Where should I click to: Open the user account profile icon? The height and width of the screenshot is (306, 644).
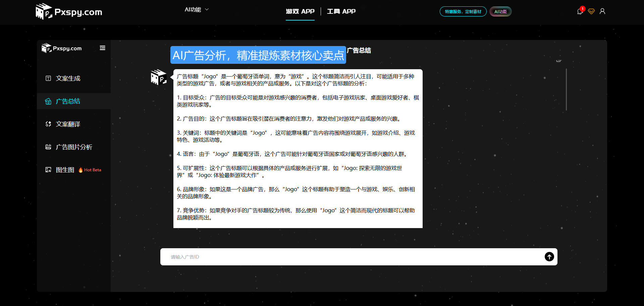602,11
